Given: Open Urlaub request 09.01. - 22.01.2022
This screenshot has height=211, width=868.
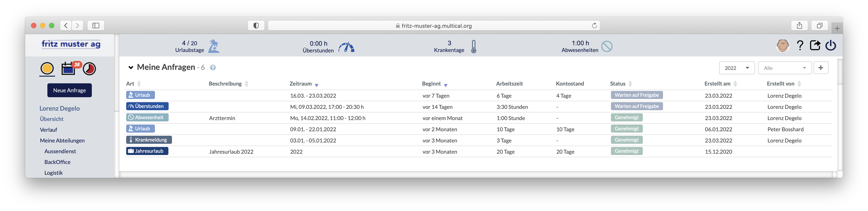Looking at the screenshot, I should (141, 129).
